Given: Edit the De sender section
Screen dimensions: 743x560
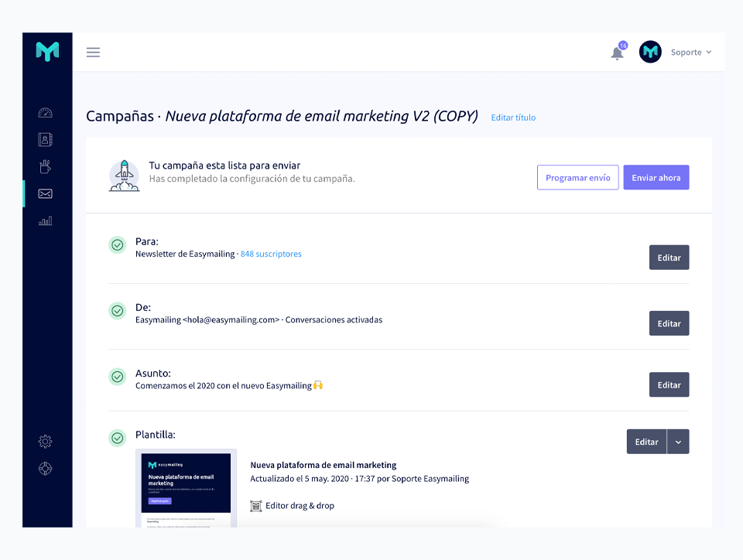Looking at the screenshot, I should (669, 323).
